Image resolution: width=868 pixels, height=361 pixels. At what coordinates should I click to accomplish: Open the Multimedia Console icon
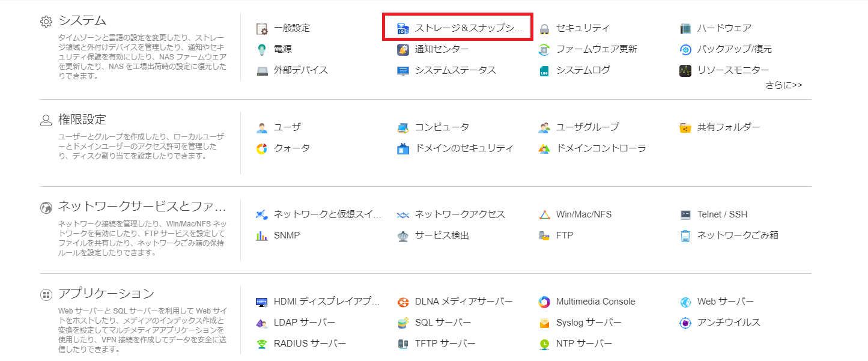point(544,302)
